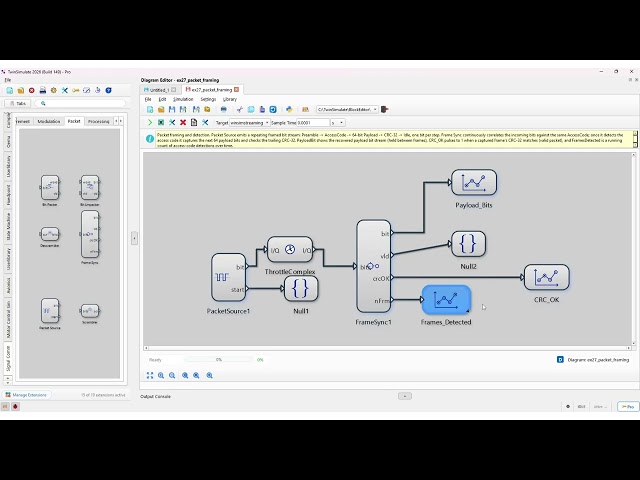
Task: Click the Sample Time input field
Action: pyautogui.click(x=312, y=122)
